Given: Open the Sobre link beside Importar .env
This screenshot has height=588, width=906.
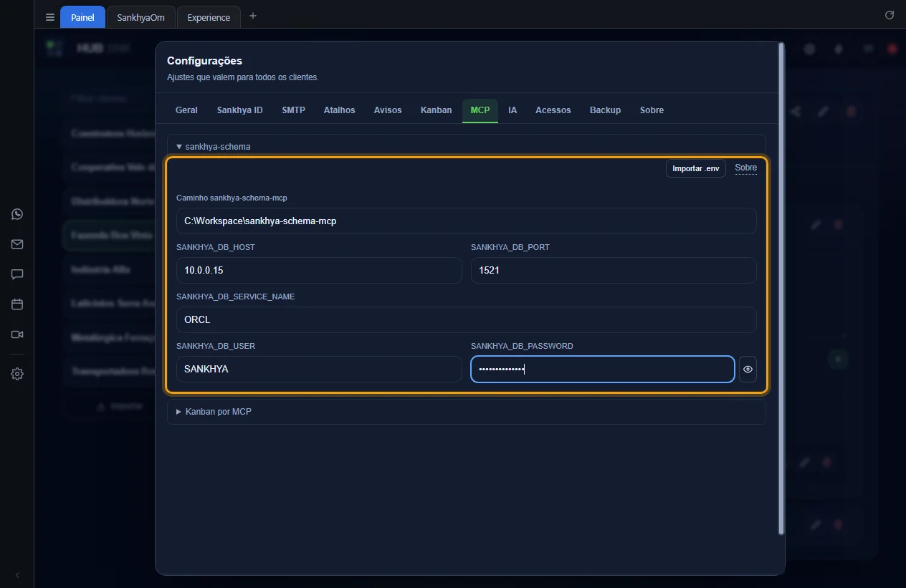Looking at the screenshot, I should coord(745,168).
